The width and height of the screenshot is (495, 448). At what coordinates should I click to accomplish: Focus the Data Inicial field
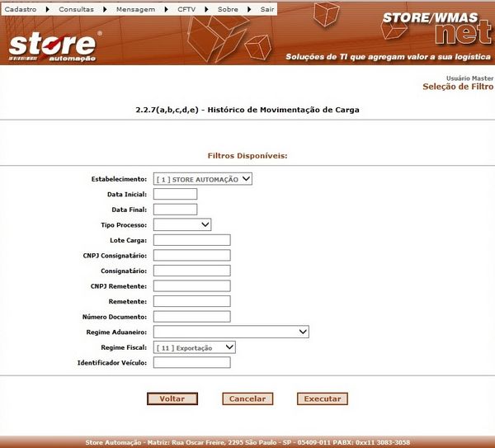(x=175, y=194)
